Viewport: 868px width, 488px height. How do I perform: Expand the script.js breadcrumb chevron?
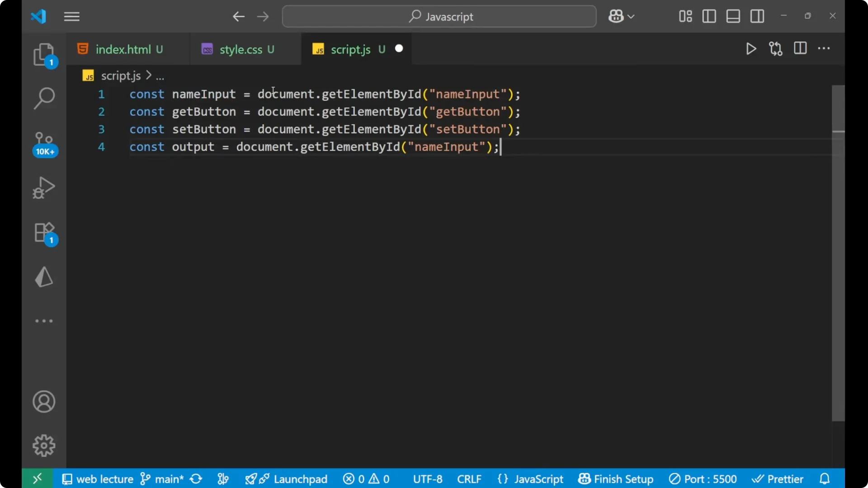point(148,75)
